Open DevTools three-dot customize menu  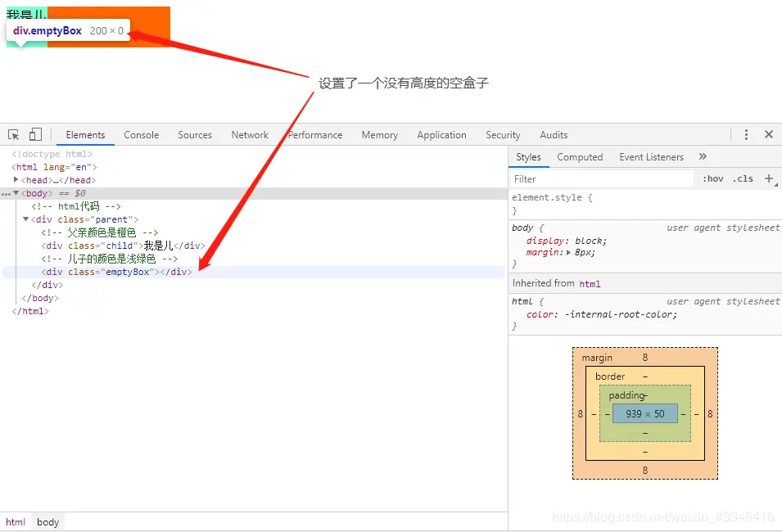click(746, 134)
